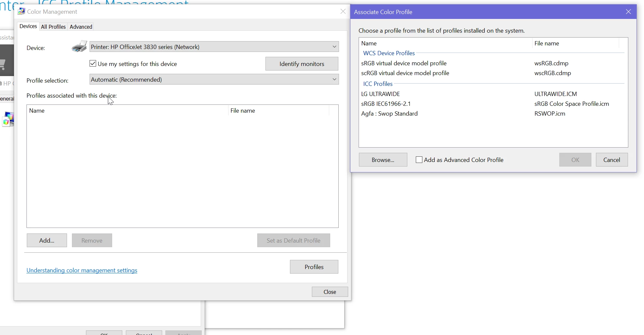Image resolution: width=644 pixels, height=335 pixels.
Task: Click the ULTRAWIDE.ICM file name
Action: click(556, 94)
